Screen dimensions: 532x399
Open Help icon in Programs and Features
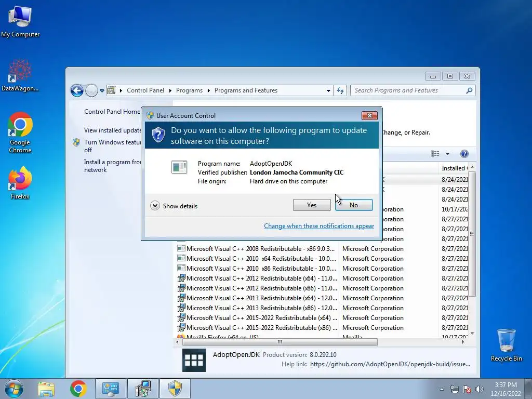464,154
